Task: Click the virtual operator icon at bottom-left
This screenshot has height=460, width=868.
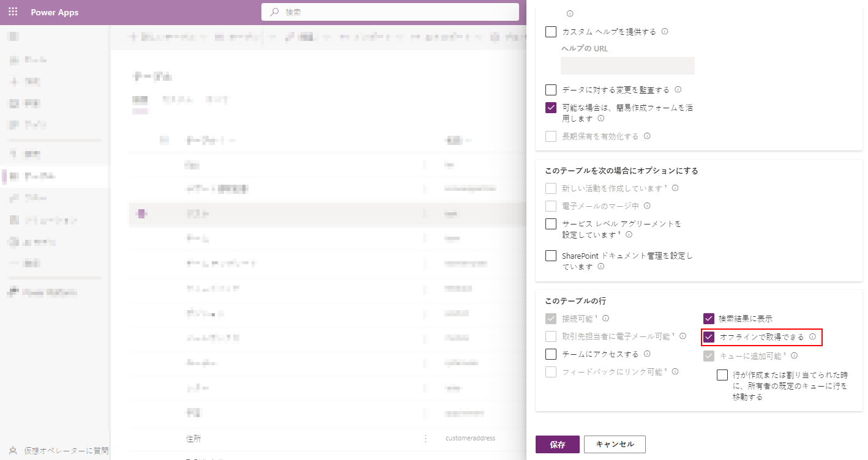Action: point(13,450)
